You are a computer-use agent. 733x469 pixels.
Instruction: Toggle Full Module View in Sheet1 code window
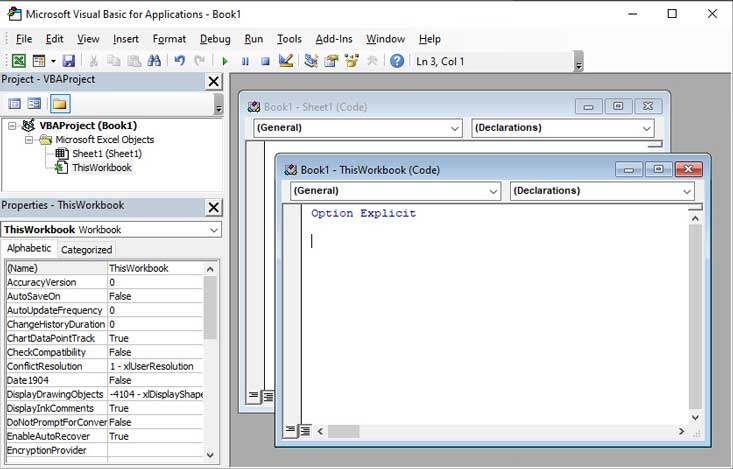coord(268,397)
